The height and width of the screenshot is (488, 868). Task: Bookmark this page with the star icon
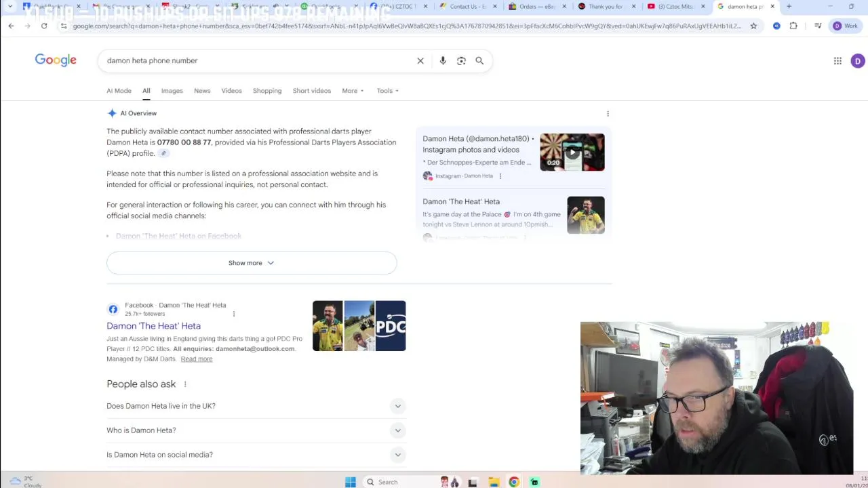coord(753,26)
